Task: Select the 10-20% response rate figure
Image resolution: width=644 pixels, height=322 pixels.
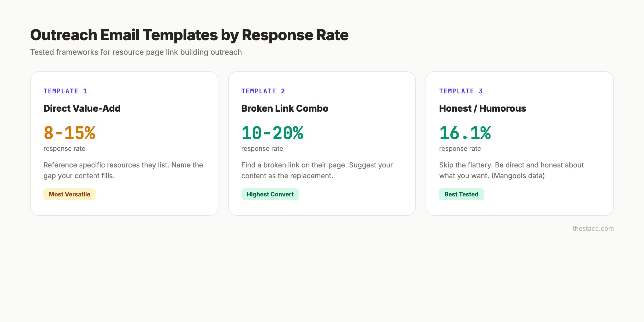Action: [272, 133]
